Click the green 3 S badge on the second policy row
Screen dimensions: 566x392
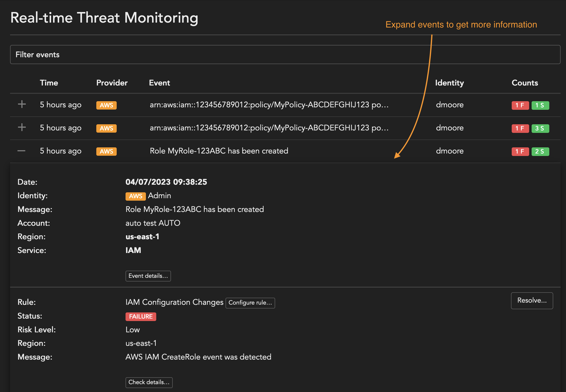coord(540,128)
